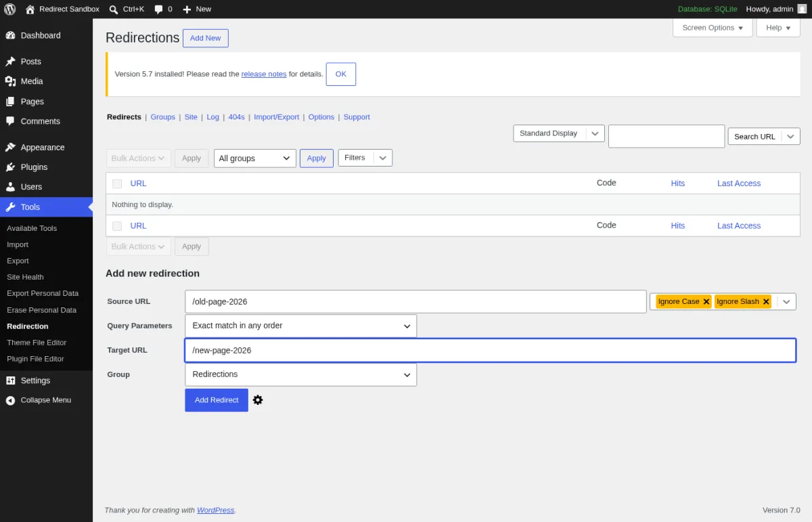812x522 pixels.
Task: Open the Group dropdown
Action: [301, 374]
